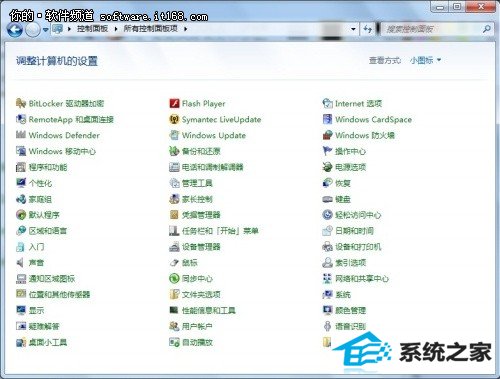Screen dimensions: 500x379
Task: Open the Windows CardSpace icon
Action: click(328, 119)
